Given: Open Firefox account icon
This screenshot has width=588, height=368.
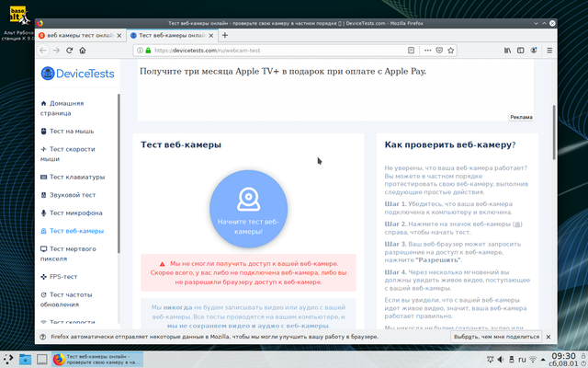Looking at the screenshot, I should (x=534, y=51).
